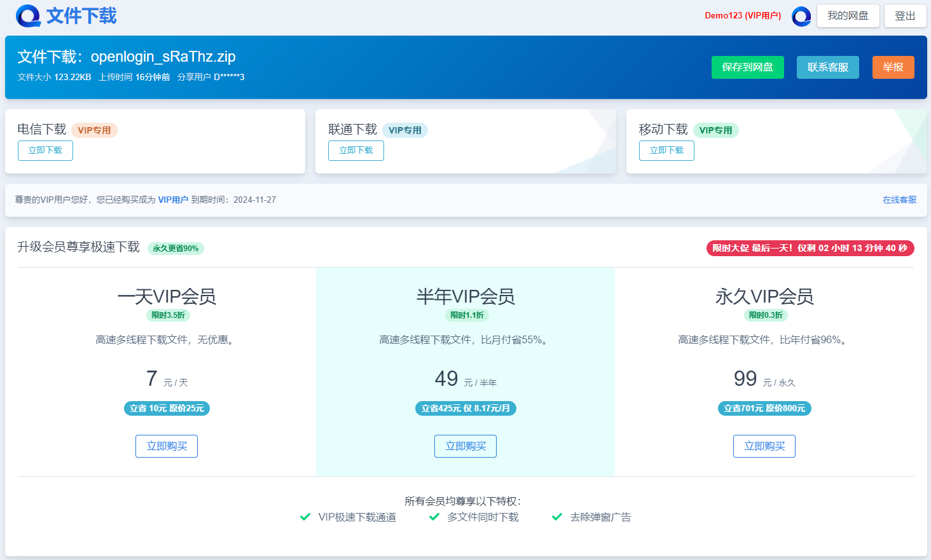Open the 在线客服 link

(x=899, y=200)
